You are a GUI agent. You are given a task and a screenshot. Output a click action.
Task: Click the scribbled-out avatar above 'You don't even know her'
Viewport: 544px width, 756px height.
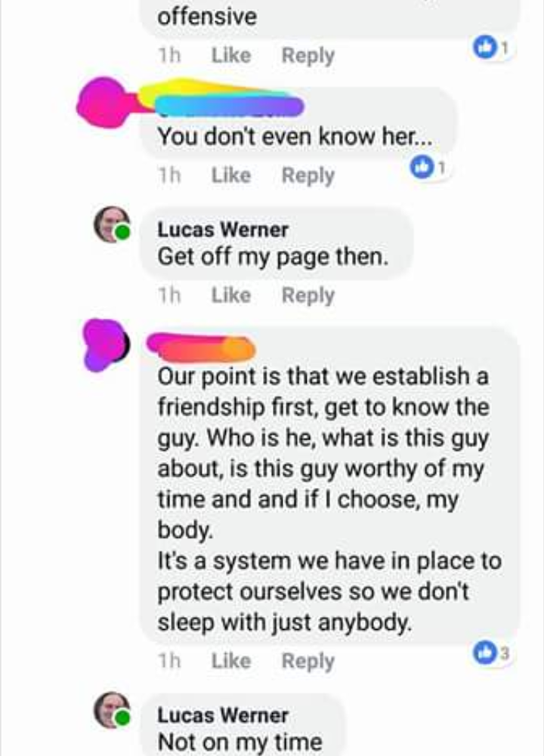(x=104, y=103)
